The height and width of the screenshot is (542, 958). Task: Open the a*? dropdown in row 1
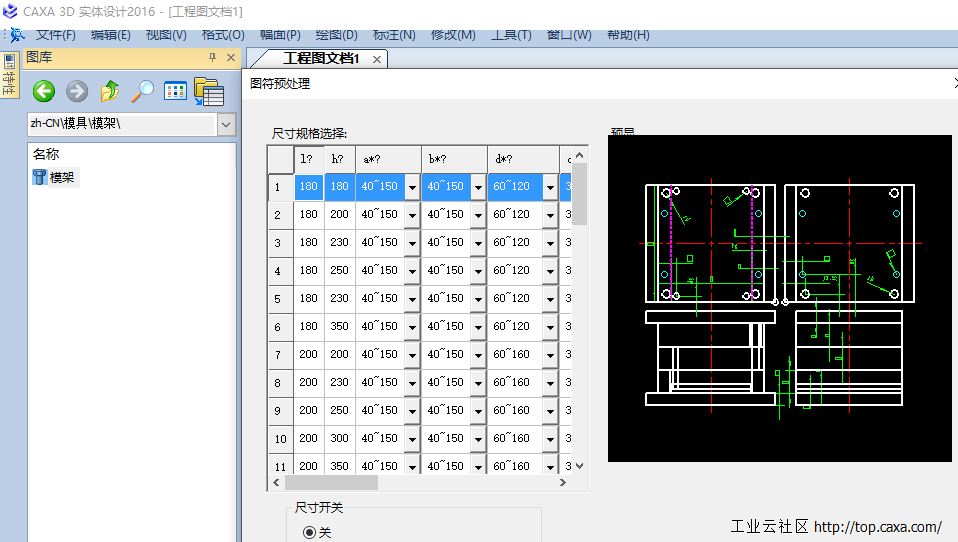[x=412, y=187]
